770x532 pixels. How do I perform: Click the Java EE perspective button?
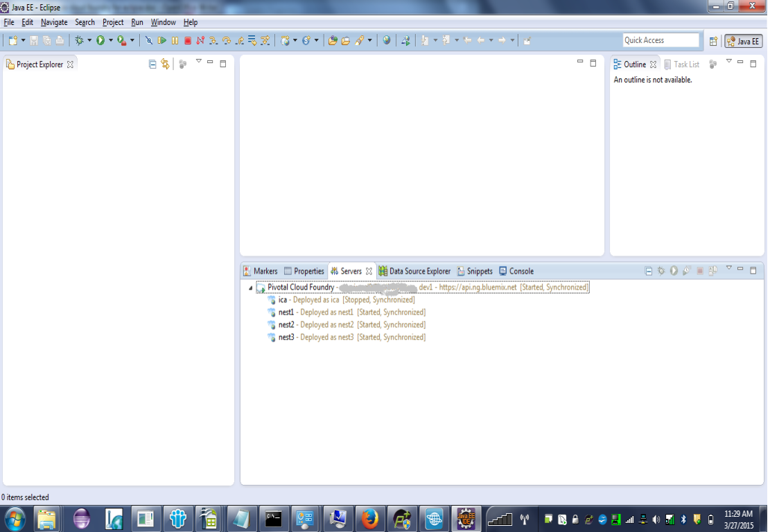tap(743, 41)
